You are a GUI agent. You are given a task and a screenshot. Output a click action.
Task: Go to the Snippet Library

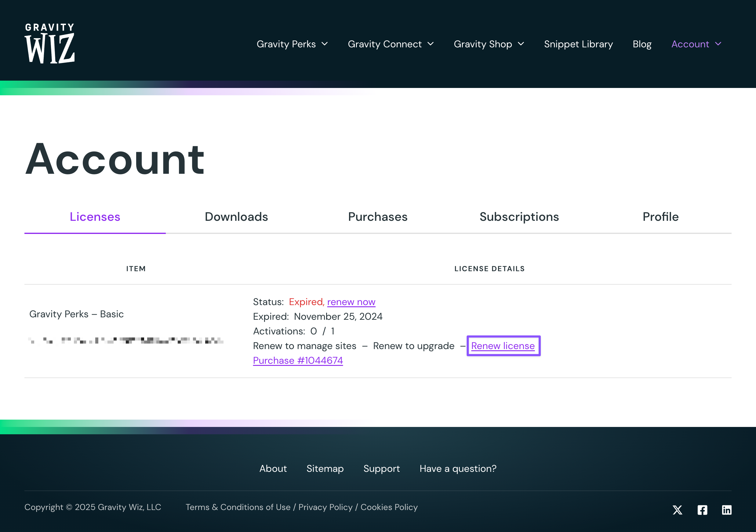pyautogui.click(x=579, y=44)
